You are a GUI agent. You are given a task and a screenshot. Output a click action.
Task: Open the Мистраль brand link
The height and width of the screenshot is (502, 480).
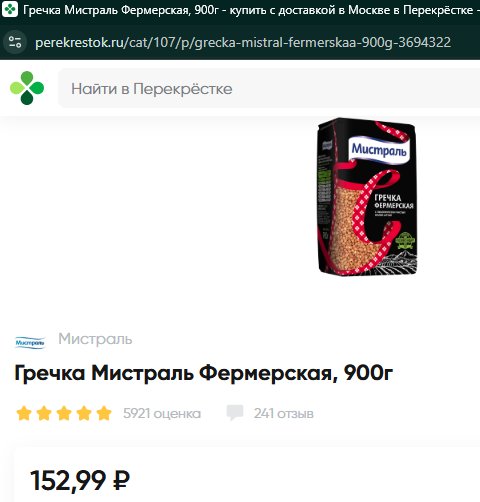(x=95, y=339)
